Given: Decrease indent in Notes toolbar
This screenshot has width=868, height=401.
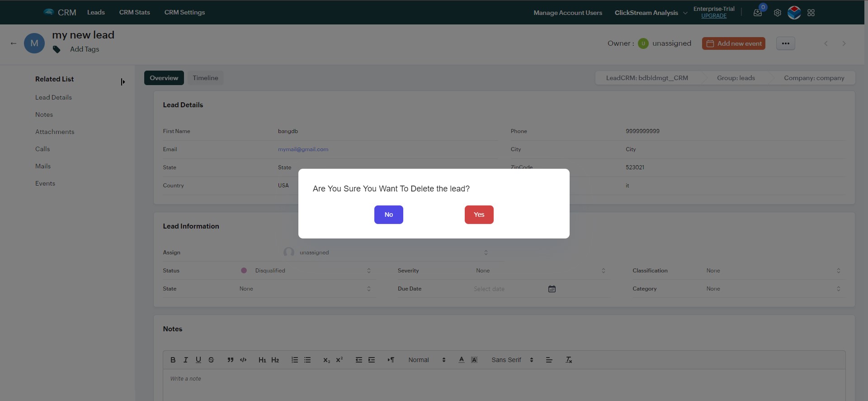Looking at the screenshot, I should pyautogui.click(x=359, y=360).
